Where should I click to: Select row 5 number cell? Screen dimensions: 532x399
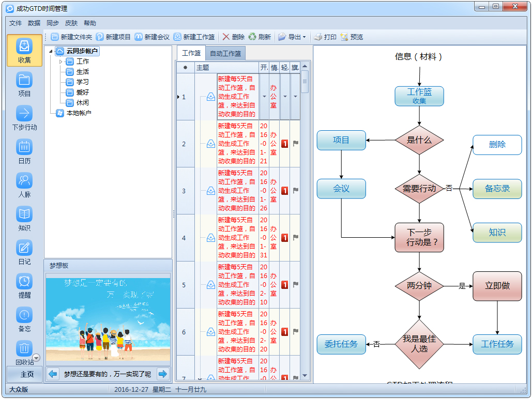coord(186,285)
